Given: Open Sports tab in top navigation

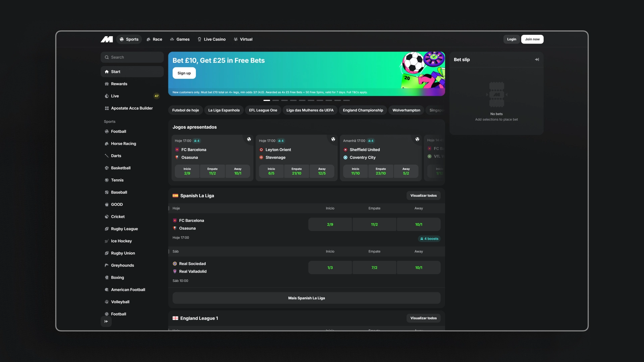Looking at the screenshot, I should point(129,39).
